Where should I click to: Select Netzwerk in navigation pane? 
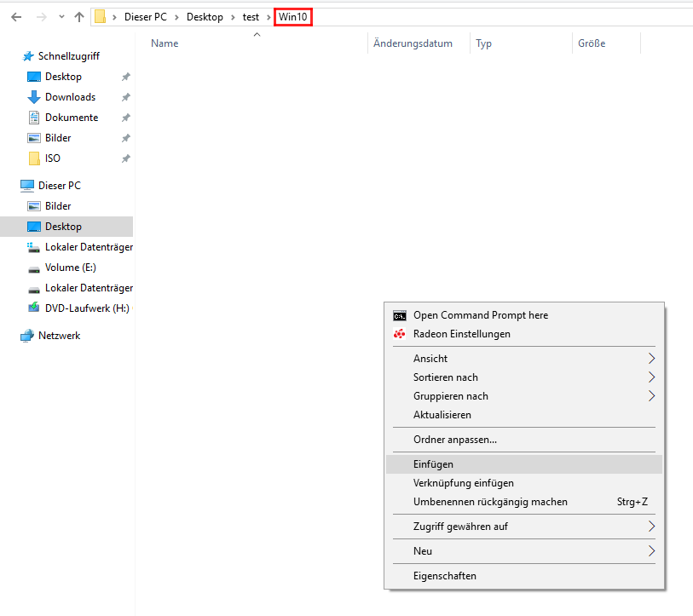pos(59,336)
